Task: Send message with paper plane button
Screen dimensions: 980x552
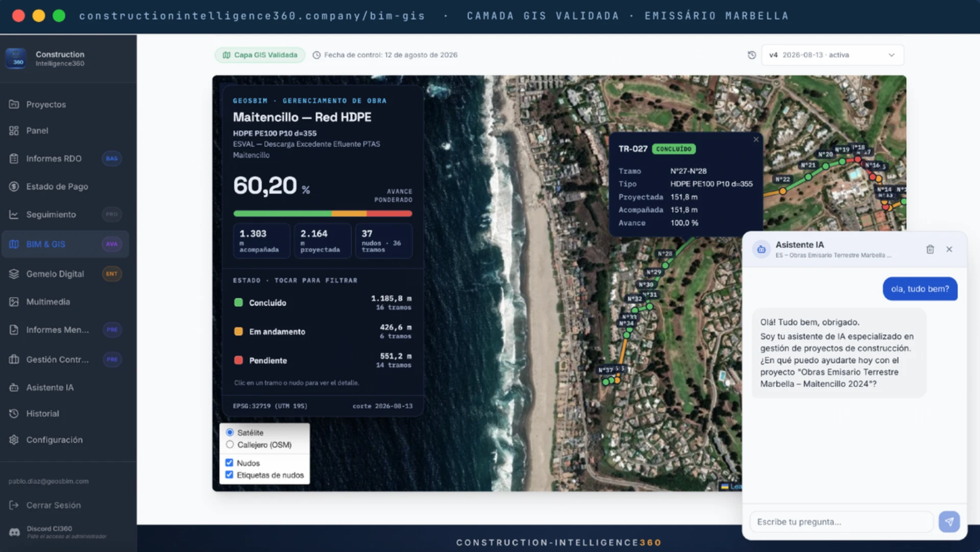Action: click(949, 522)
